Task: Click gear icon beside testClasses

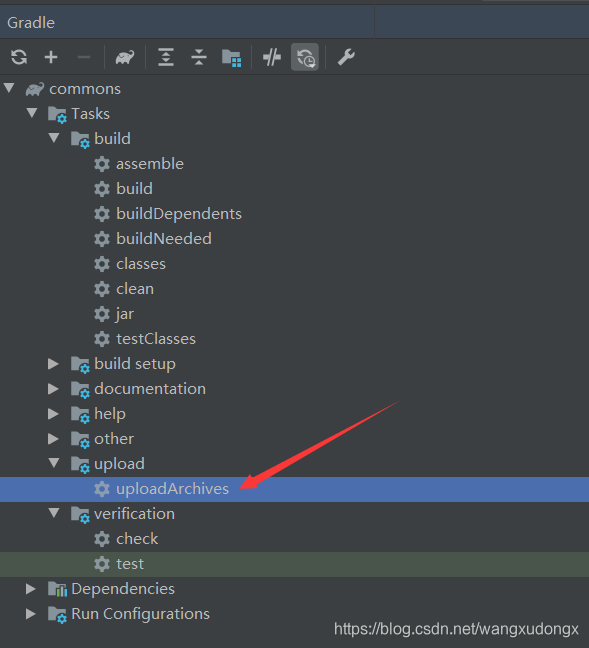Action: click(102, 339)
